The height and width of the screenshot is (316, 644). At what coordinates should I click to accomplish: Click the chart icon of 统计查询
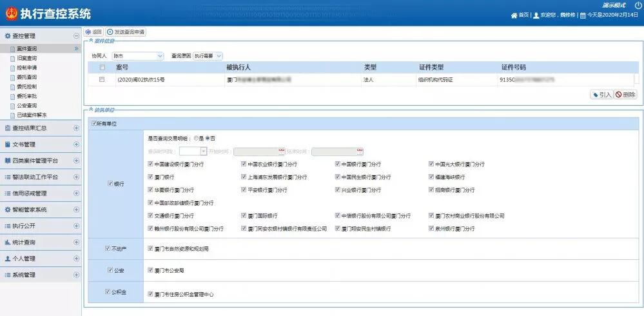[7, 242]
